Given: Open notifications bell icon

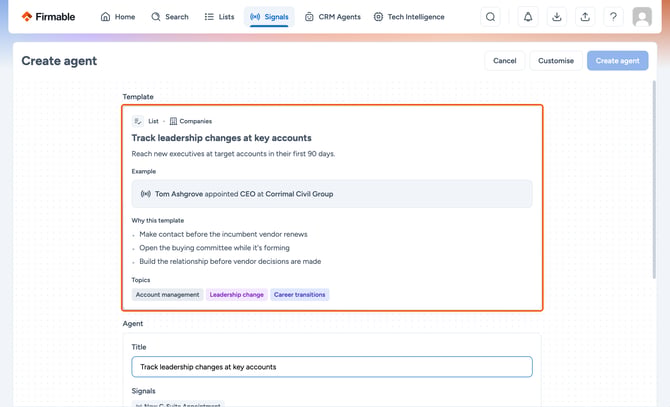Looking at the screenshot, I should pos(528,17).
